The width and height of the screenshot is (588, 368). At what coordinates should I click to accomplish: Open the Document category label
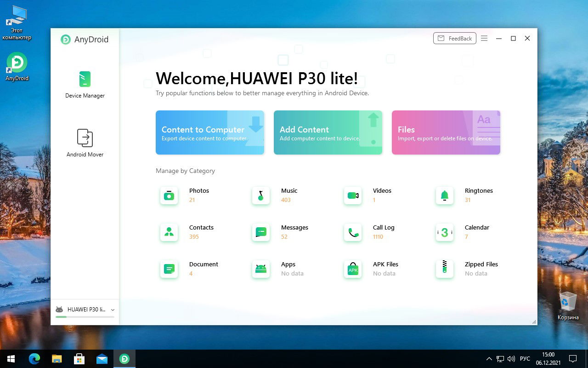coord(204,264)
